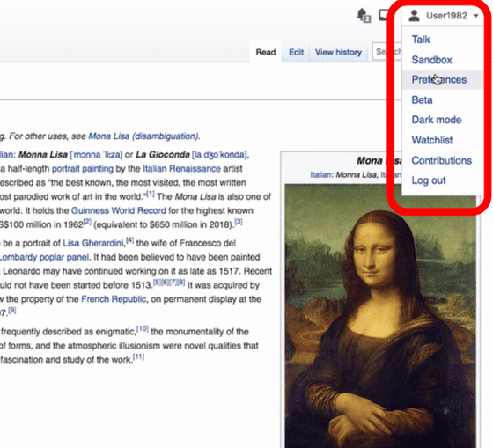
Task: Jump to citation reference [9]
Action: tap(12, 311)
